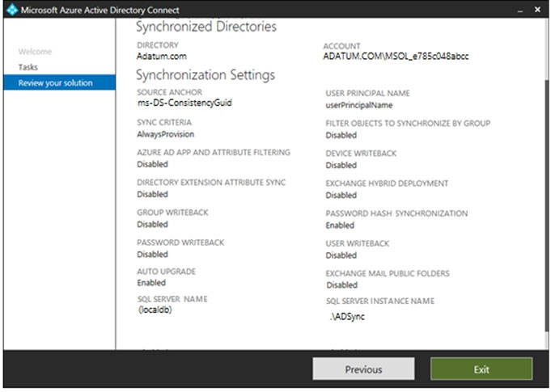Click the window title text
Image resolution: width=551 pixels, height=392 pixels.
pyautogui.click(x=100, y=11)
